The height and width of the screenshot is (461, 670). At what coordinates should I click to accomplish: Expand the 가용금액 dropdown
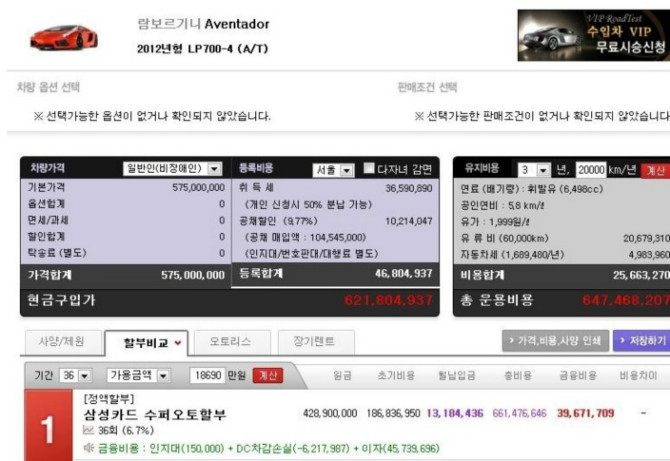(x=138, y=376)
